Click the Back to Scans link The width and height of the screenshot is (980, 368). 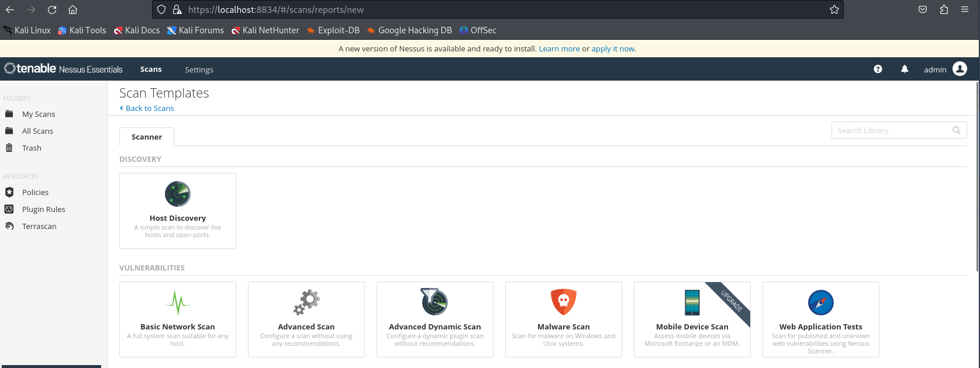point(147,108)
